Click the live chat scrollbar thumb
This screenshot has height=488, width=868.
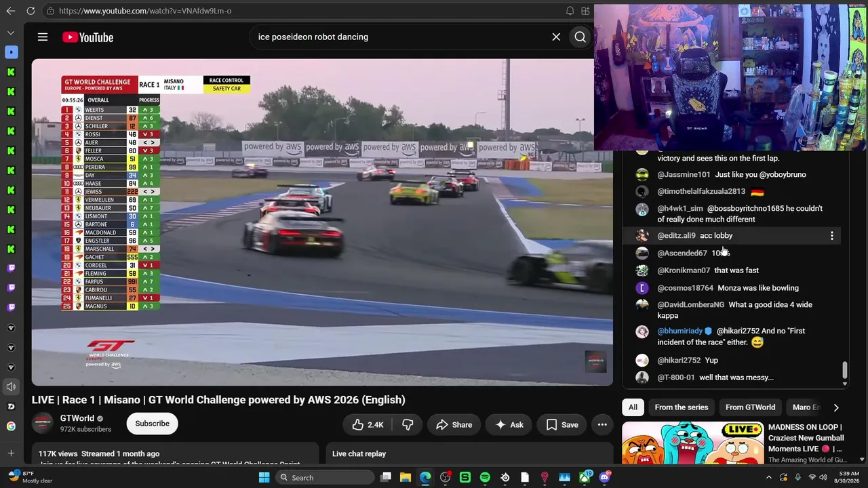coord(844,369)
